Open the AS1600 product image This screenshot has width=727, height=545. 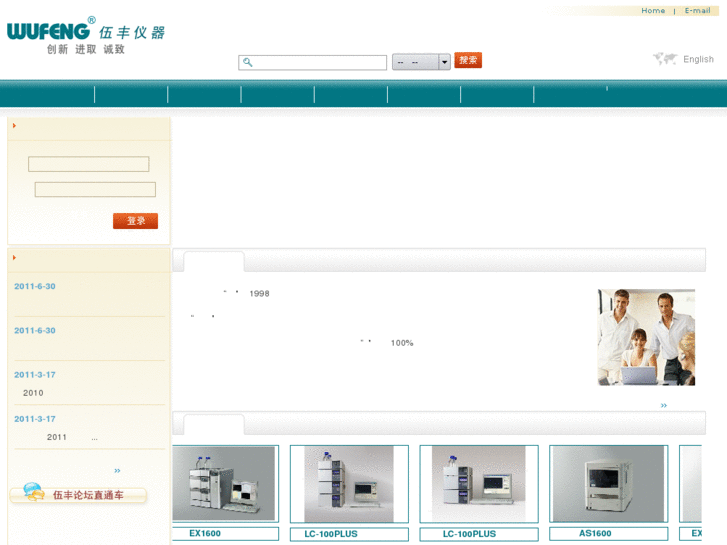[608, 484]
